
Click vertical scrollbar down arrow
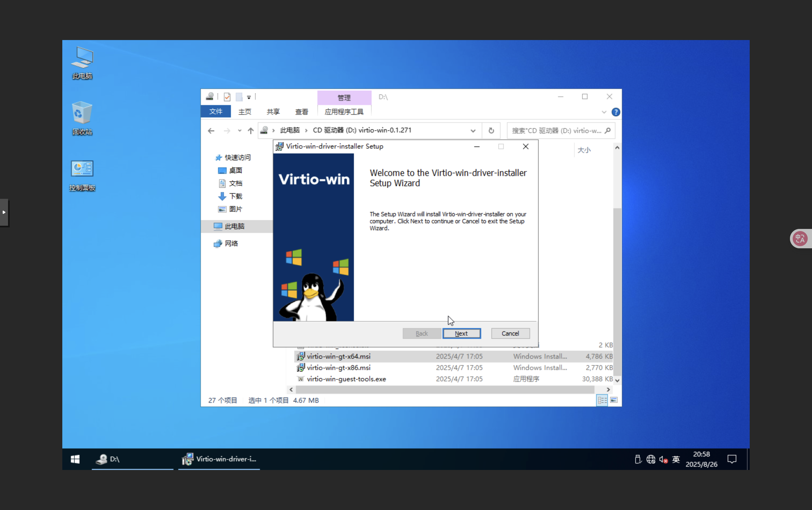[617, 380]
